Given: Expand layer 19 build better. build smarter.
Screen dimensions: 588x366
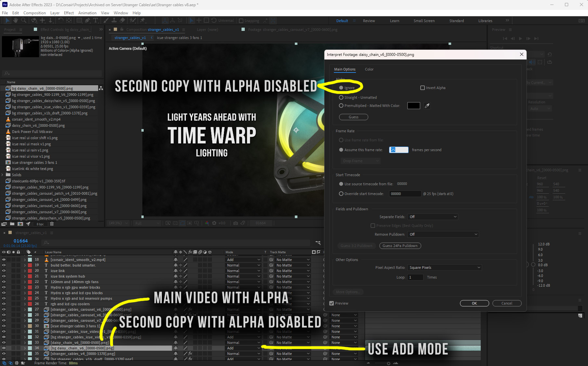Looking at the screenshot, I should (25, 265).
